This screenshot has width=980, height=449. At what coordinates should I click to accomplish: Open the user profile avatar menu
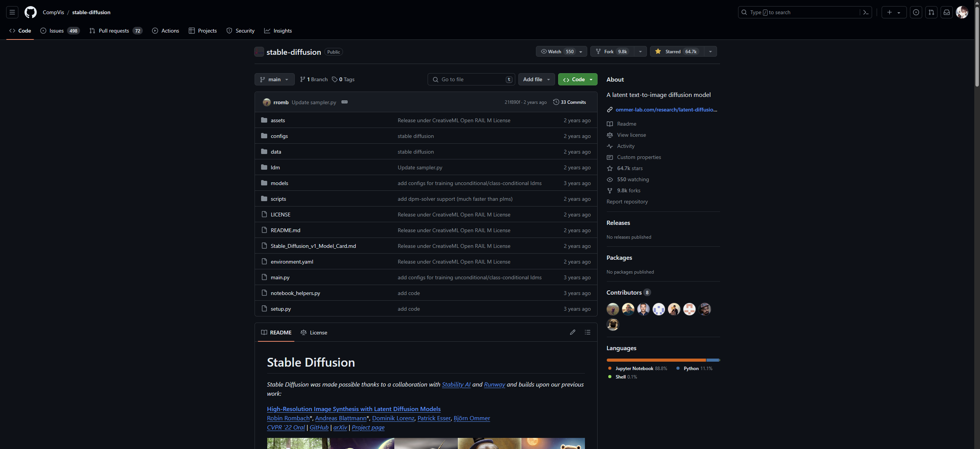point(962,12)
